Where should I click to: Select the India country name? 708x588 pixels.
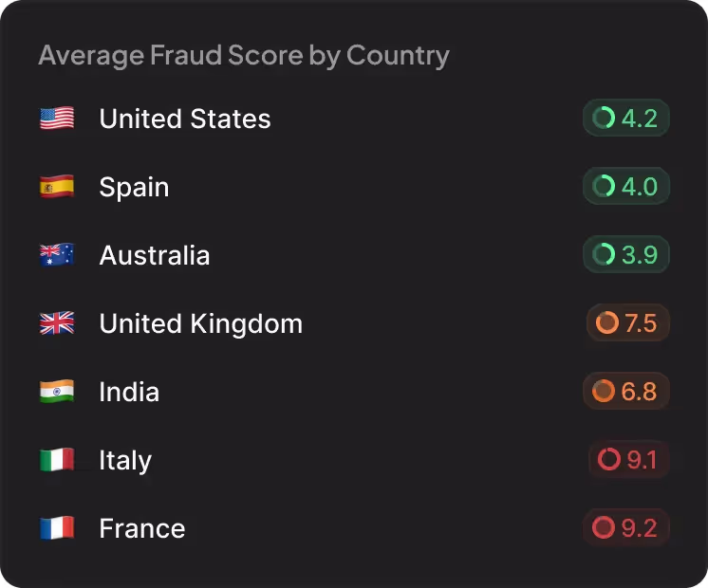(x=129, y=392)
